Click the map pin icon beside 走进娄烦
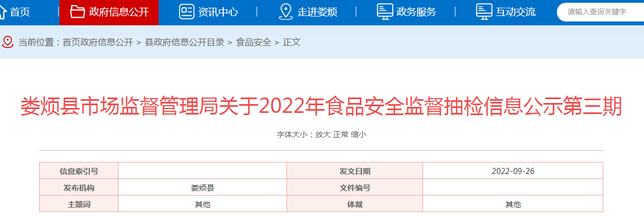This screenshot has height=217, width=644. tap(285, 12)
